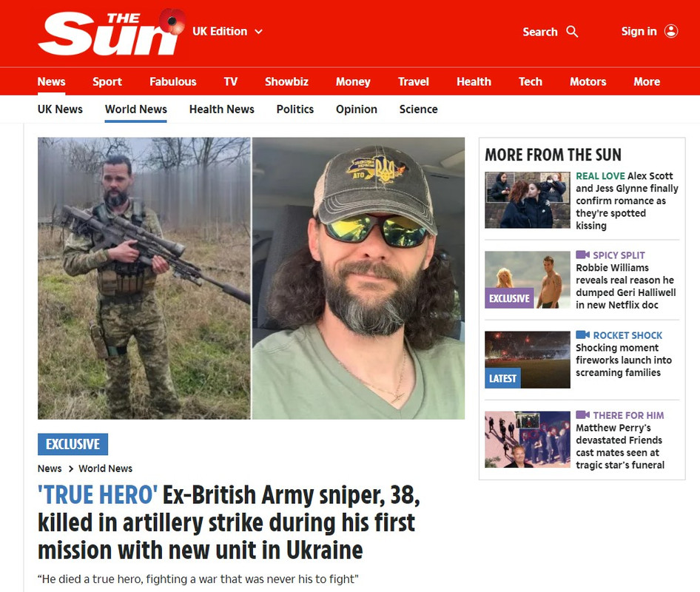
Task: Click the breadcrumb chevron between News and World News
Action: pyautogui.click(x=70, y=468)
